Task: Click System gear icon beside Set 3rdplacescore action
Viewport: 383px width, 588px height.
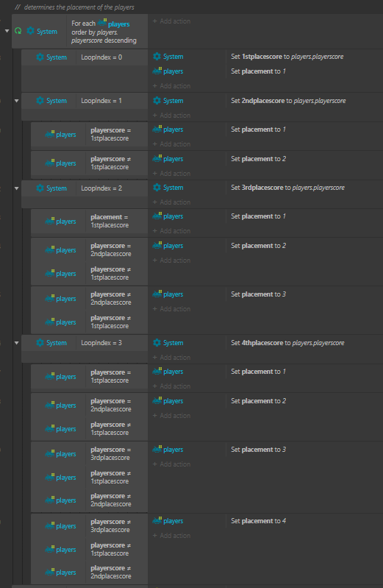Action: [x=157, y=188]
